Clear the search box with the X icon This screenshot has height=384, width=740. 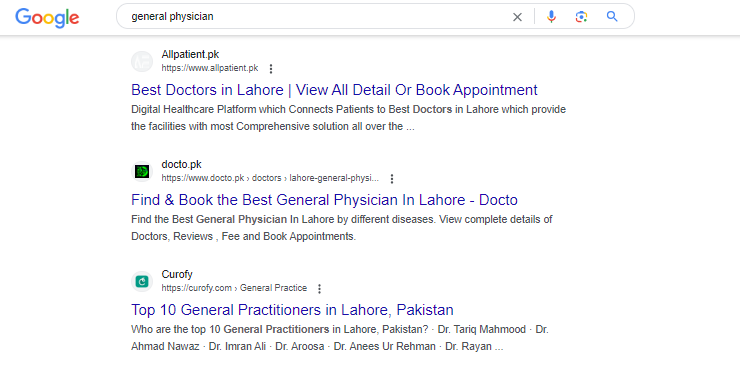(x=517, y=17)
